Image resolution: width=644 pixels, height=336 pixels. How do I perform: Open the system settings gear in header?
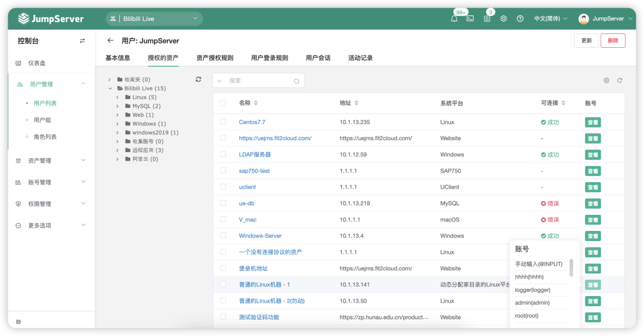click(x=503, y=19)
